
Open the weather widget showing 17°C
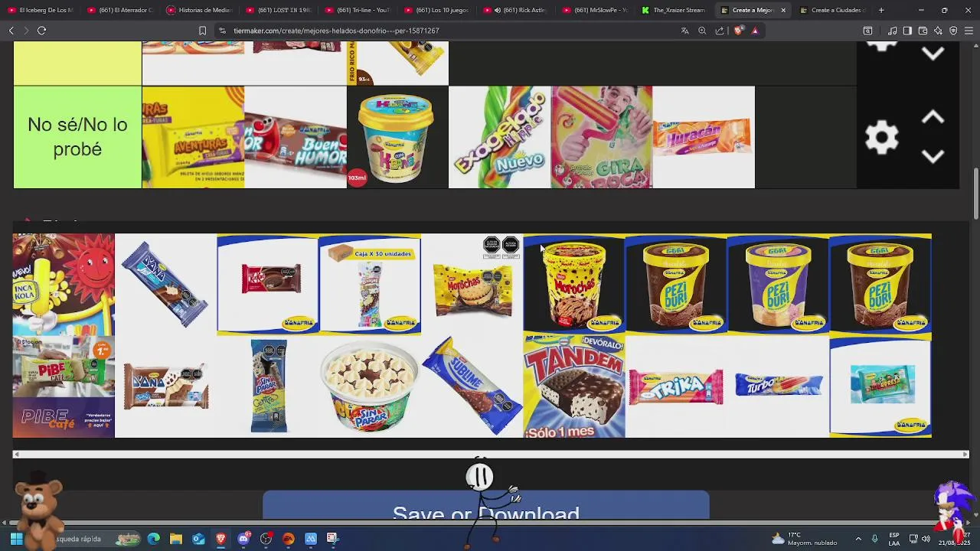click(x=804, y=539)
